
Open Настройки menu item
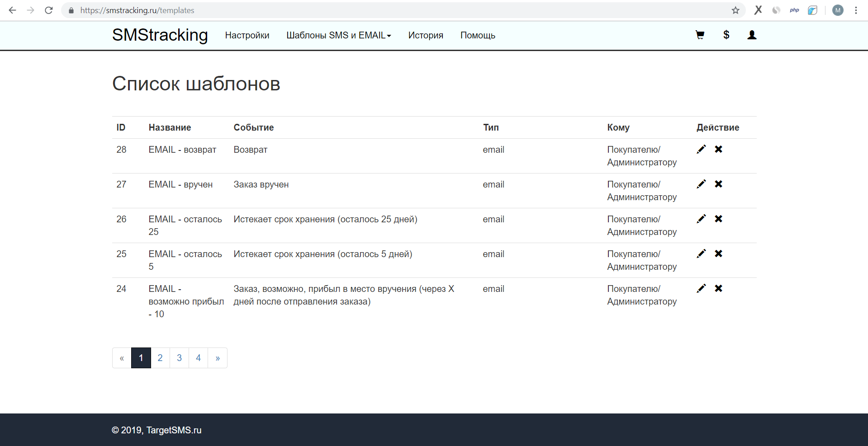[x=247, y=35]
